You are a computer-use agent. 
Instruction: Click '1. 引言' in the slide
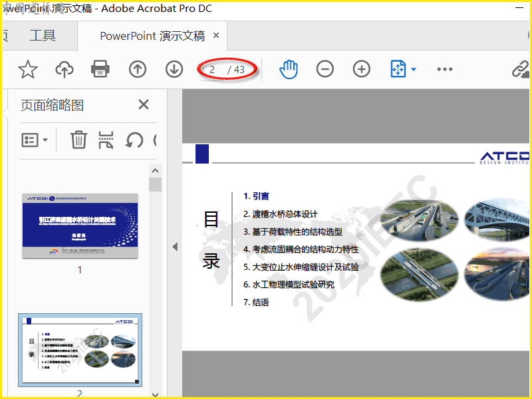pos(256,196)
